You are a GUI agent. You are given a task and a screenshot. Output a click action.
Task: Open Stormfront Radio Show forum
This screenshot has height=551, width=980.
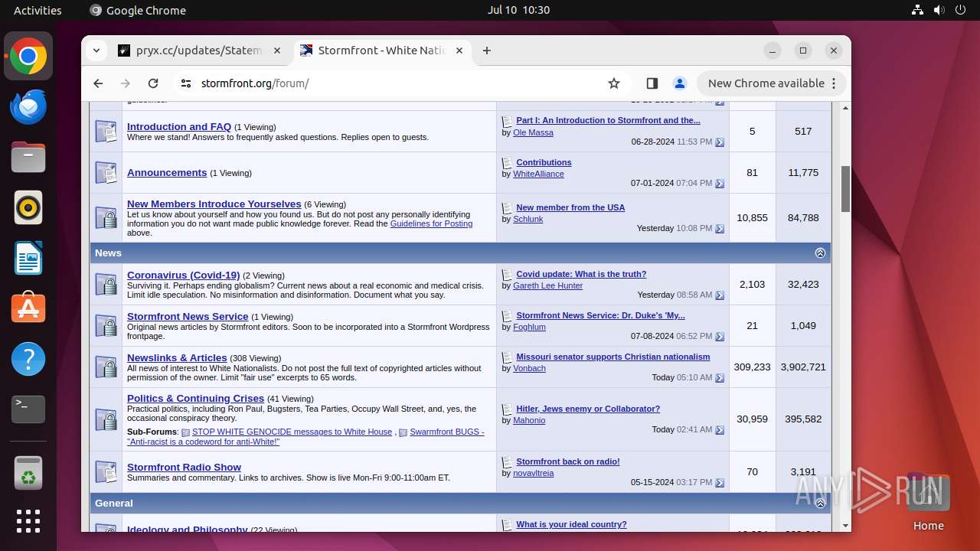click(184, 468)
